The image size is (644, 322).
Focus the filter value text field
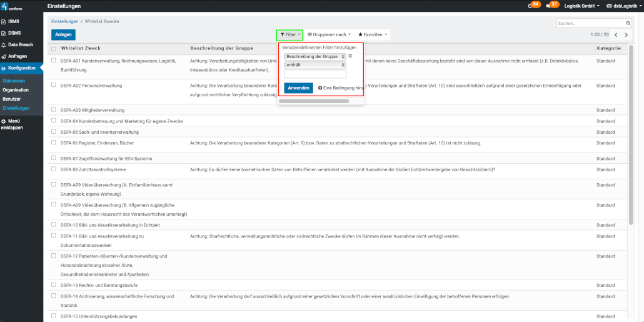314,74
